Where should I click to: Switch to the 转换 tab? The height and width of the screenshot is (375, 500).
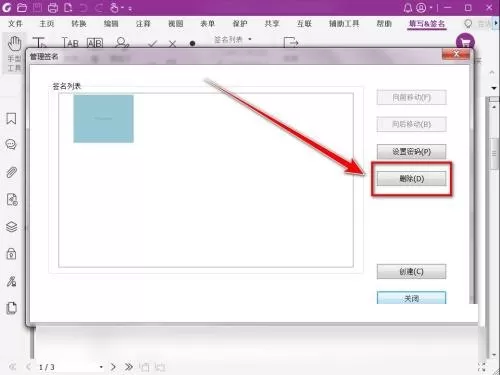point(79,24)
